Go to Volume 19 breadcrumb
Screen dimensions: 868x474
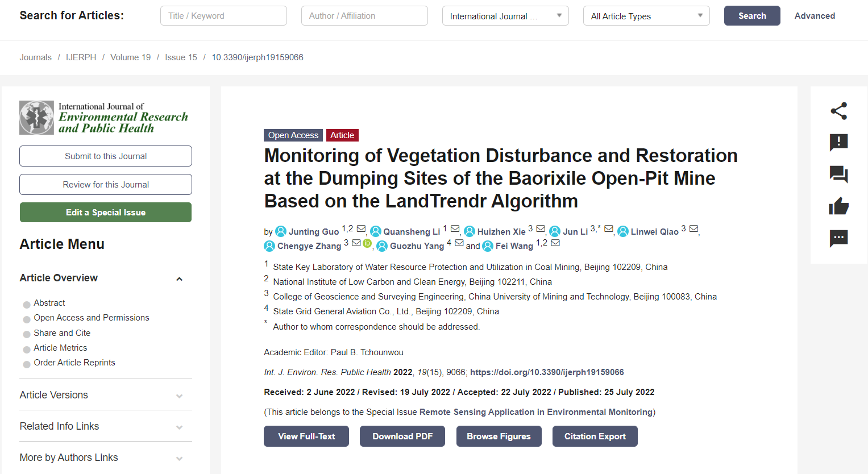point(130,57)
